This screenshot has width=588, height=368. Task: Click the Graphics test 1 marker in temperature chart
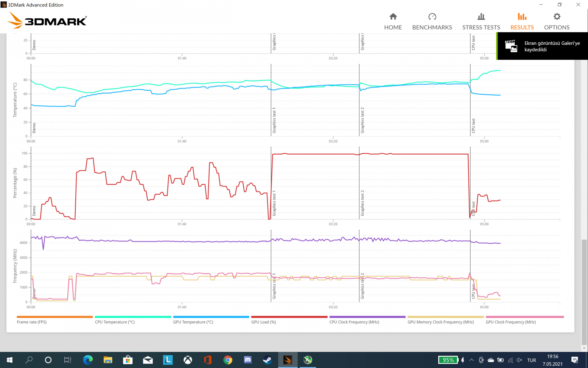pyautogui.click(x=274, y=120)
